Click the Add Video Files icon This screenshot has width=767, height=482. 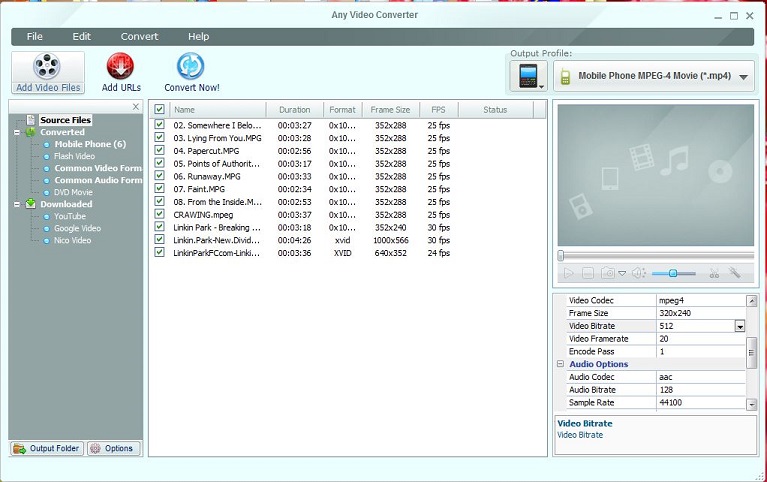pos(47,67)
